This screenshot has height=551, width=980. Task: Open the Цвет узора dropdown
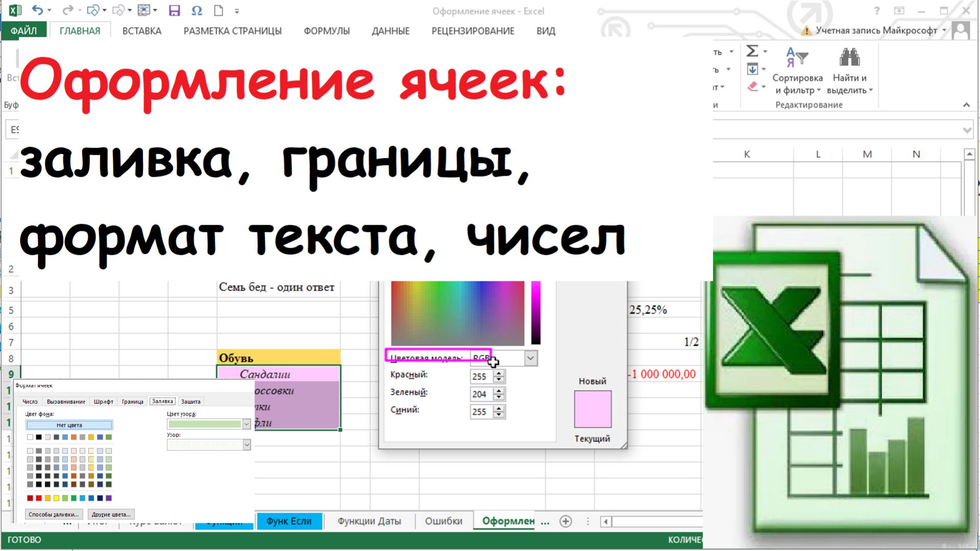pyautogui.click(x=247, y=424)
